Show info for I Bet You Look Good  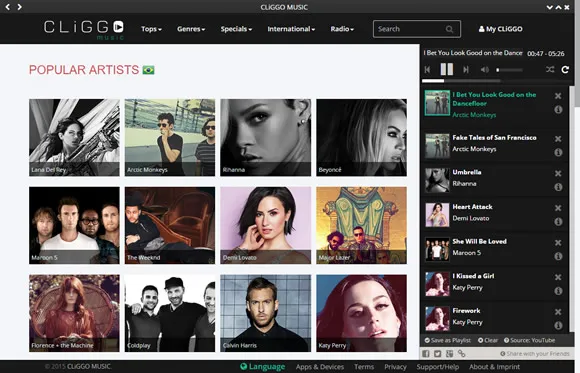tap(558, 110)
